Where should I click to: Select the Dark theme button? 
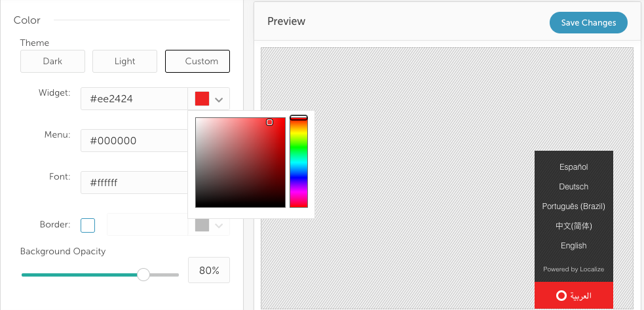(52, 61)
